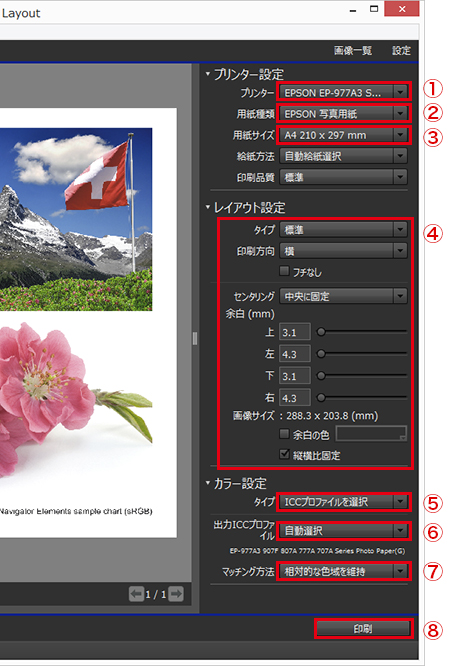This screenshot has width=455, height=666.
Task: Open the 用紙種類 dropdown
Action: click(343, 113)
